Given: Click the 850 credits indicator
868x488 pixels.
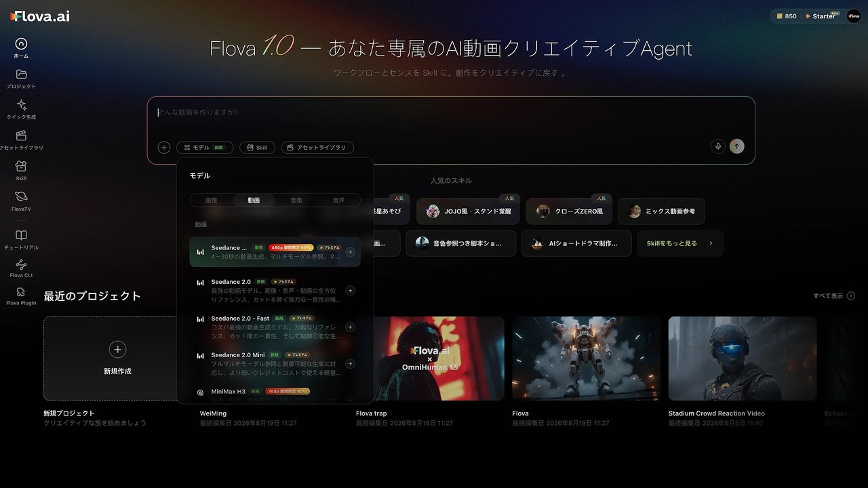Looking at the screenshot, I should pyautogui.click(x=787, y=16).
